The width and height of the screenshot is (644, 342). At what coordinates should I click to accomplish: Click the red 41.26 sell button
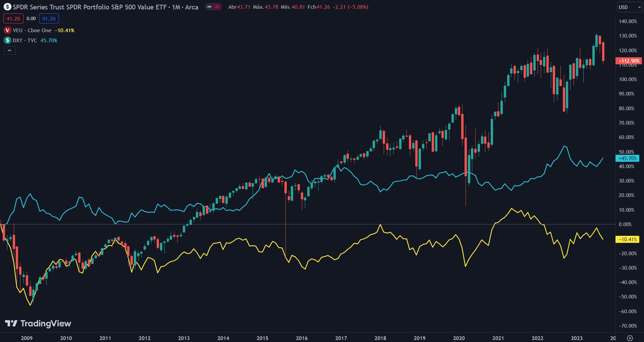click(13, 19)
